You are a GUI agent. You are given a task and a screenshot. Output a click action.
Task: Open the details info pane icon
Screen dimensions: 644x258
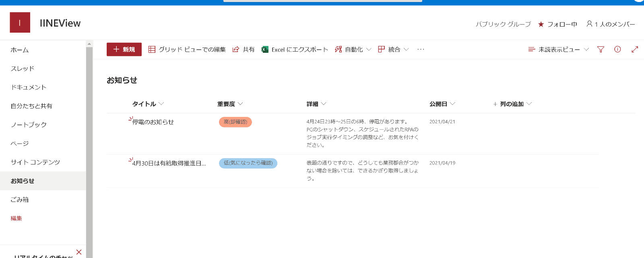[617, 49]
